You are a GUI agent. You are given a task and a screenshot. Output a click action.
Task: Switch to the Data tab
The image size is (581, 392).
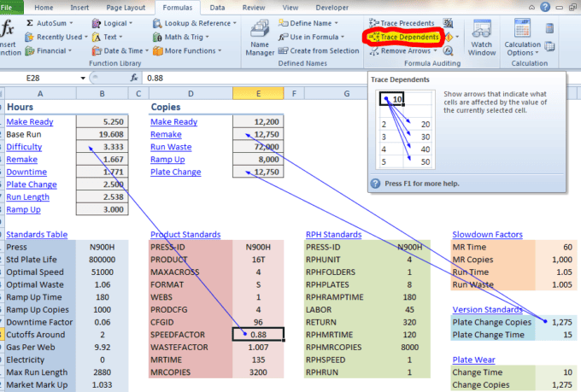point(217,8)
